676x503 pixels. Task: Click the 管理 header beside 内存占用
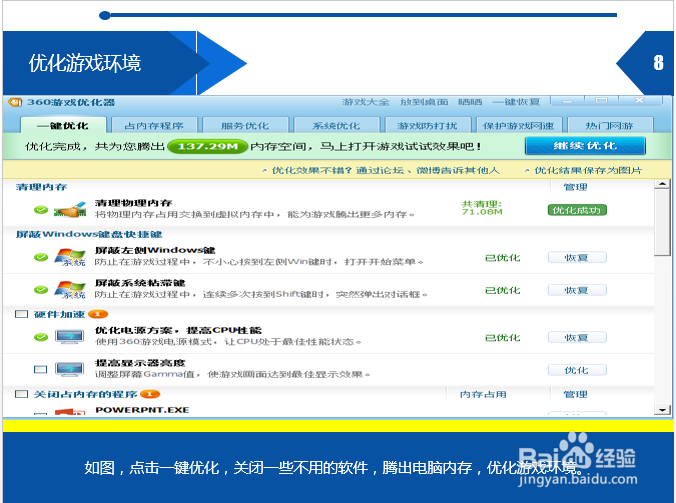click(576, 394)
